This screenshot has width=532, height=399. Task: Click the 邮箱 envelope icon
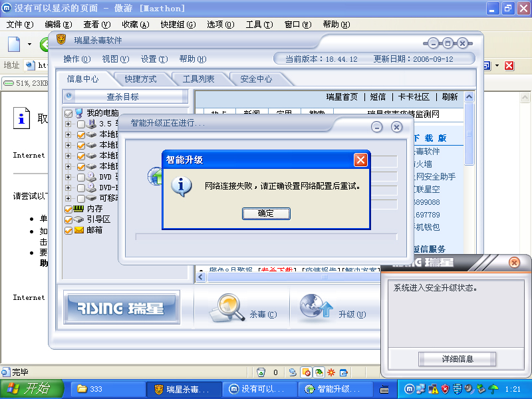78,230
